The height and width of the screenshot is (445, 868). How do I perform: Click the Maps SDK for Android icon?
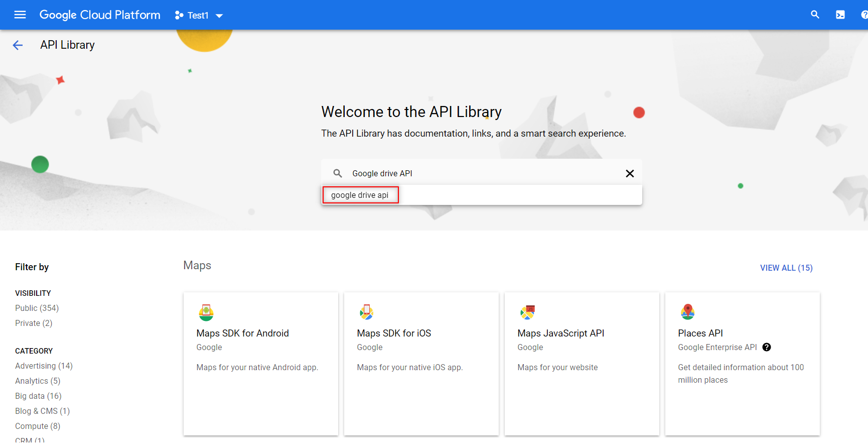coord(206,312)
